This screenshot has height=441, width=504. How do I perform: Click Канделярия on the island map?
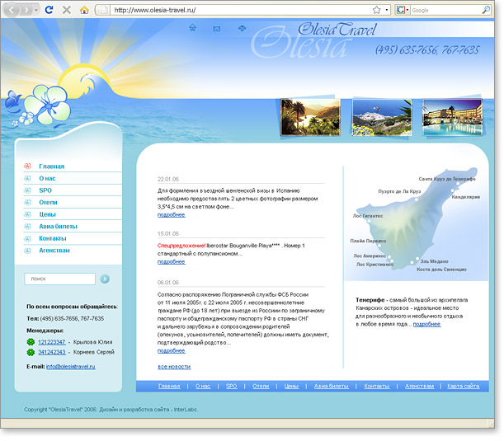coord(466,197)
